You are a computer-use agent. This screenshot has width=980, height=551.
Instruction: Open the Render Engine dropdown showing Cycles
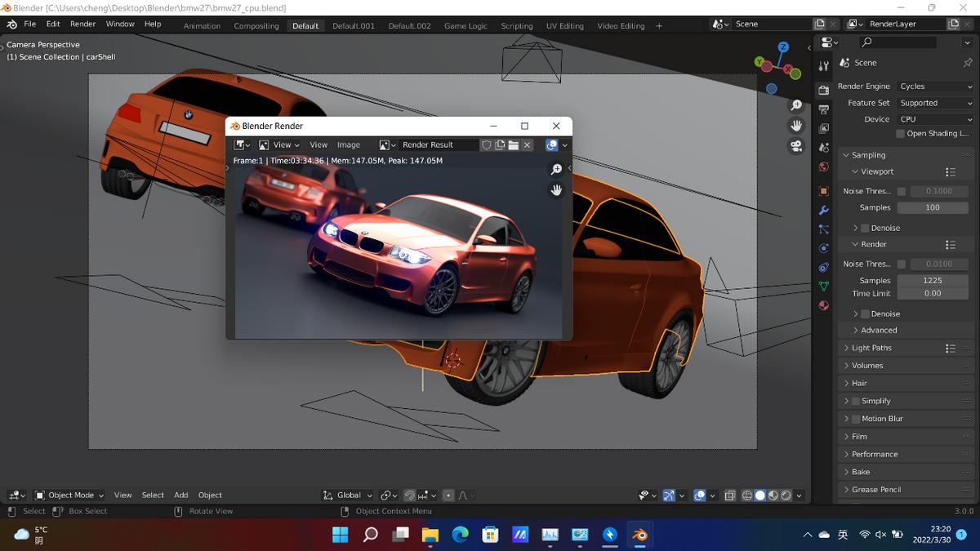(x=936, y=87)
